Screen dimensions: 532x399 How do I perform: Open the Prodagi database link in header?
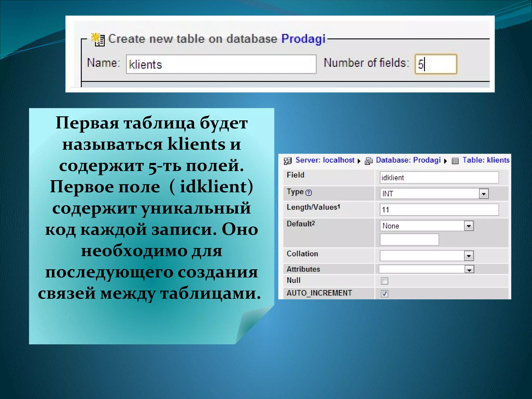303,39
